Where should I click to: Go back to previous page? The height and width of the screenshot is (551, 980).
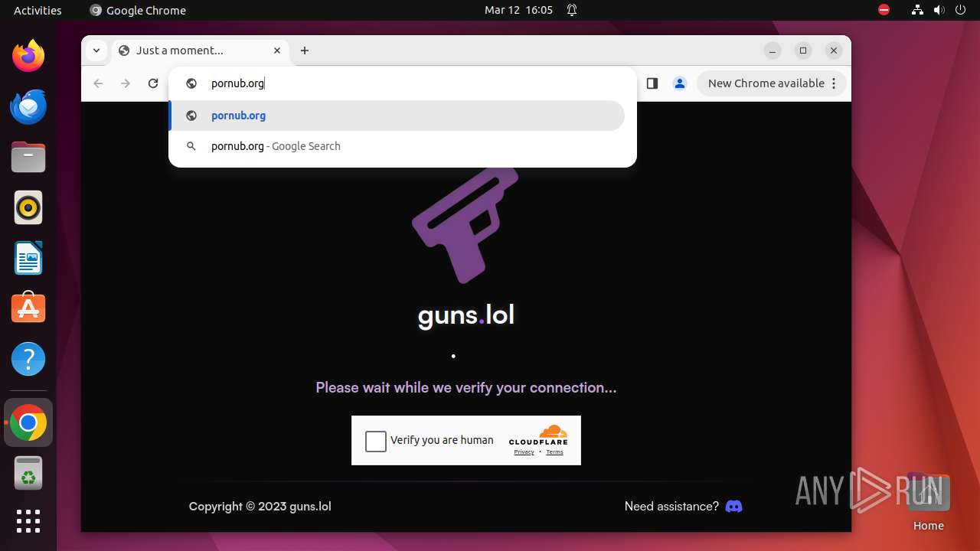(x=98, y=83)
